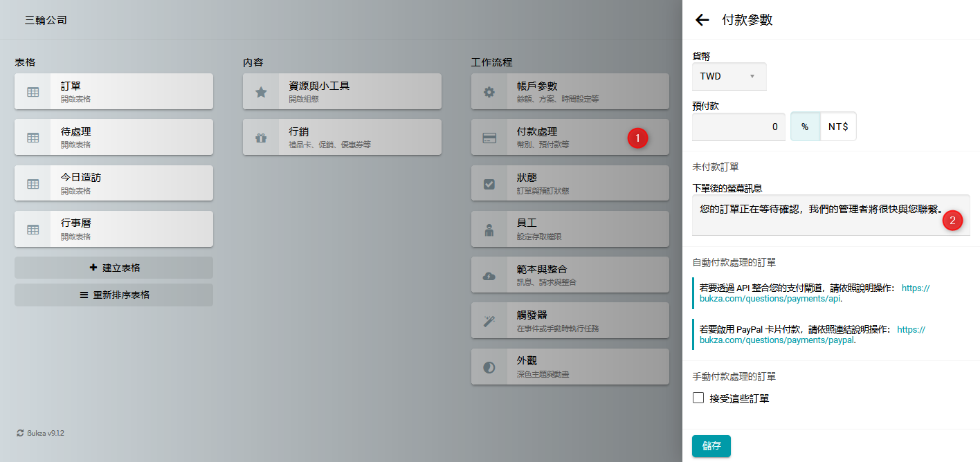The height and width of the screenshot is (462, 980).
Task: Click the 建立表格 button
Action: (x=114, y=268)
